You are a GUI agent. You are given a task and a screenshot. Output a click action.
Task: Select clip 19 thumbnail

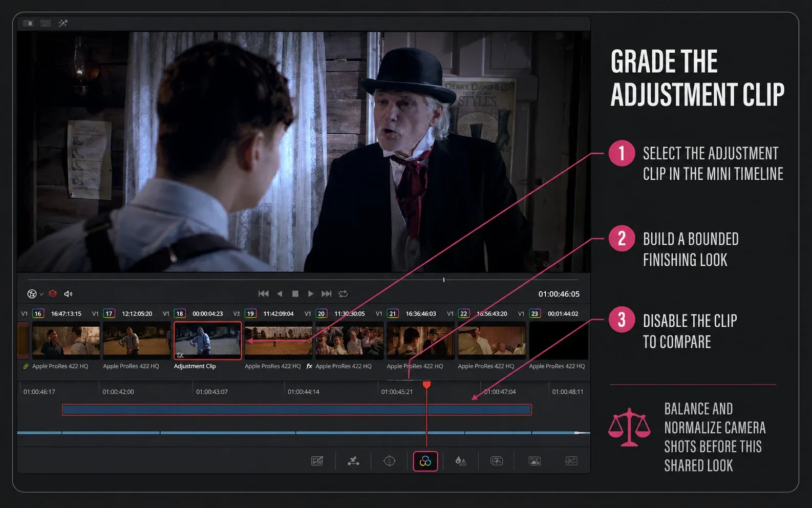(279, 341)
